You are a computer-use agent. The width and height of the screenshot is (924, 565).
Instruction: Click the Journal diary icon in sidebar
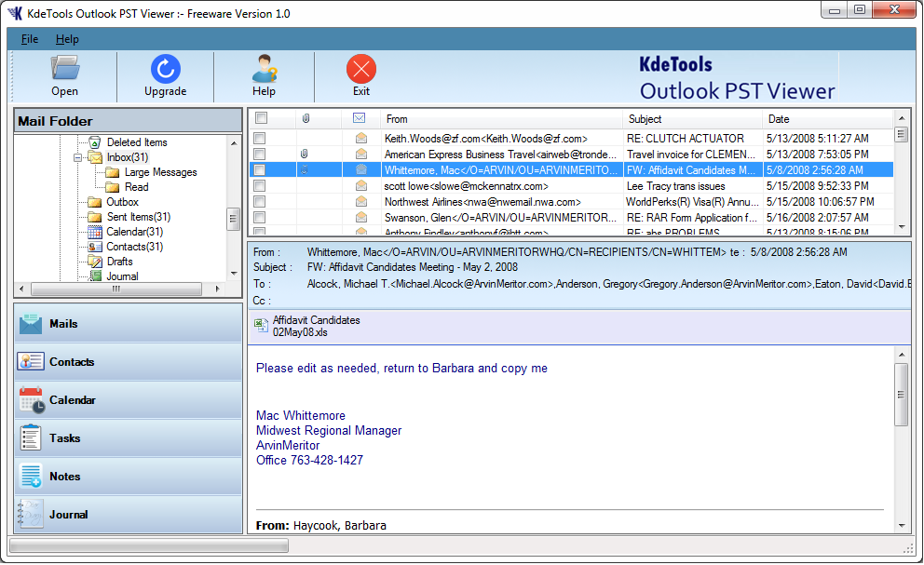pos(31,514)
